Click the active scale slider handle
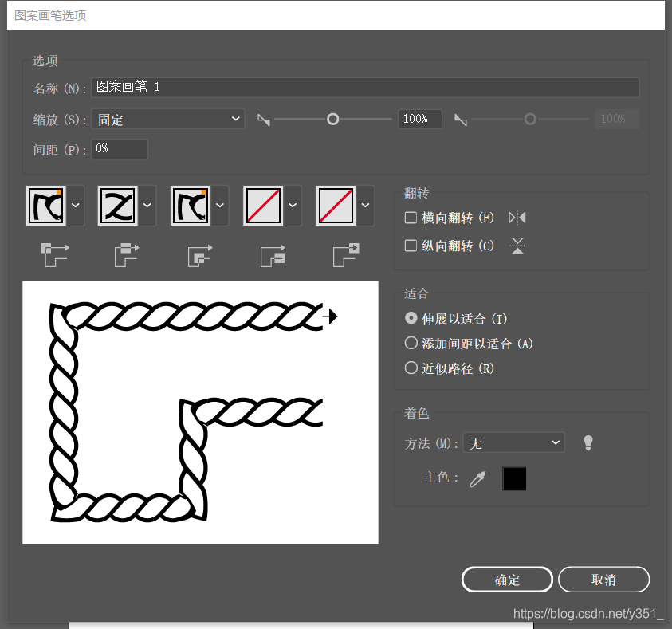This screenshot has height=629, width=672. pos(333,119)
